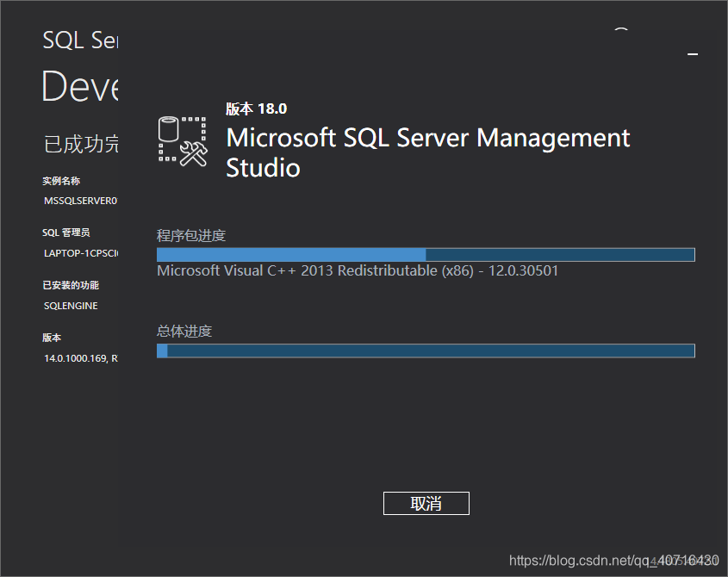Click the 程序包进度 label
The image size is (728, 577).
tap(190, 236)
